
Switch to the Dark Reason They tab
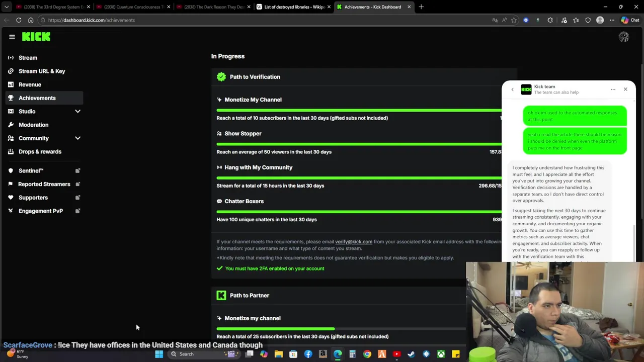click(x=213, y=7)
